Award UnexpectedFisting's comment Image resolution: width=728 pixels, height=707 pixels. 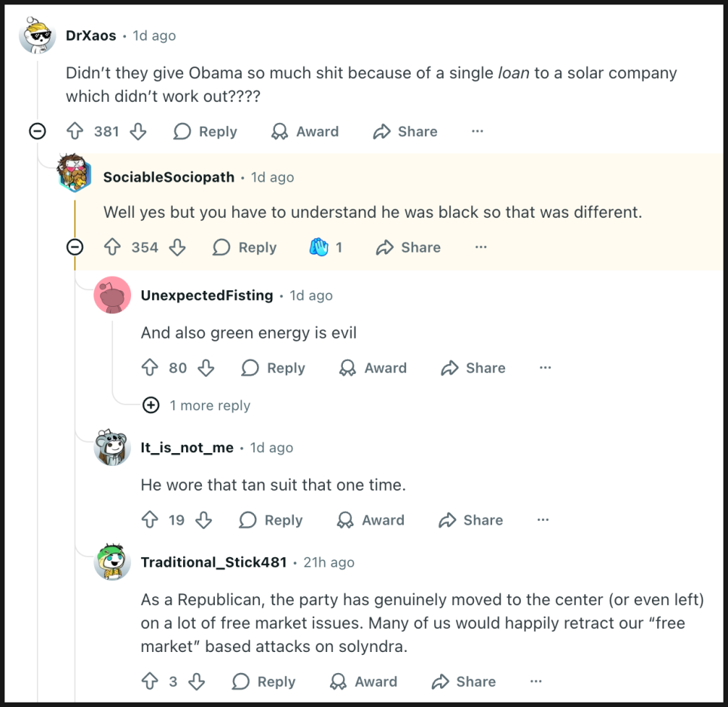tap(373, 368)
